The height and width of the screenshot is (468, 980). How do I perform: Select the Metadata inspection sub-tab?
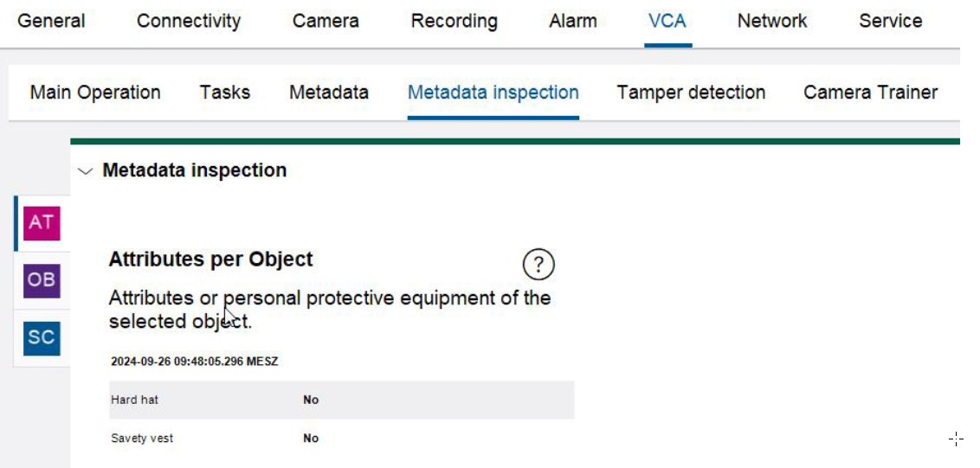point(493,93)
